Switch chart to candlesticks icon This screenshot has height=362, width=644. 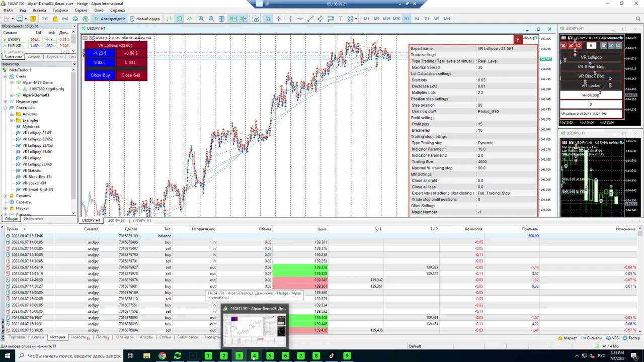click(x=179, y=19)
